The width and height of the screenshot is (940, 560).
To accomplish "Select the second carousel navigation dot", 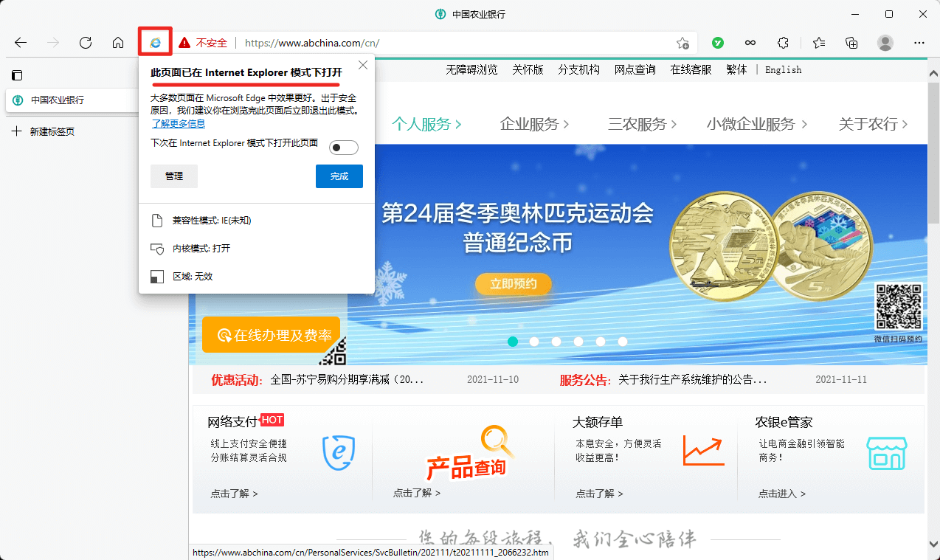I will pyautogui.click(x=534, y=341).
